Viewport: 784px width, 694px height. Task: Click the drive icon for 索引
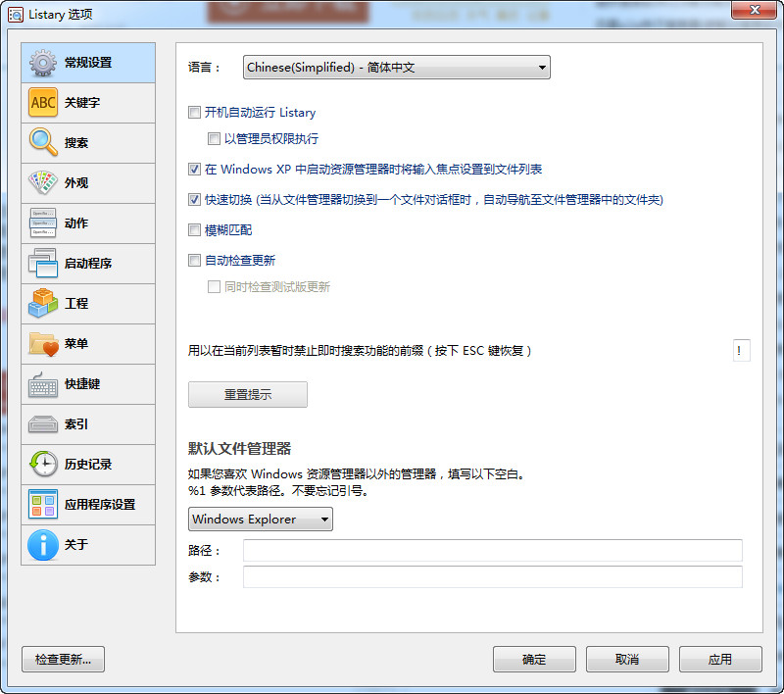point(43,424)
